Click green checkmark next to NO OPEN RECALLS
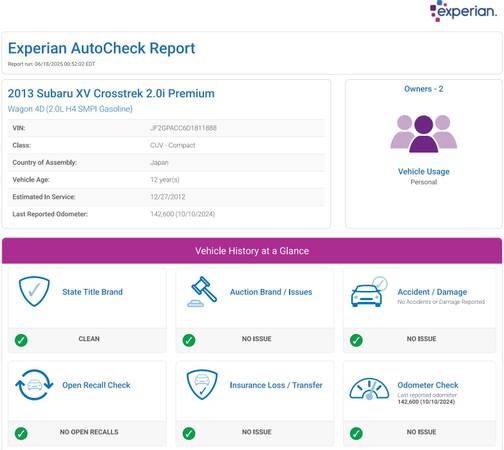Viewport: 504px width, 450px height. click(21, 433)
